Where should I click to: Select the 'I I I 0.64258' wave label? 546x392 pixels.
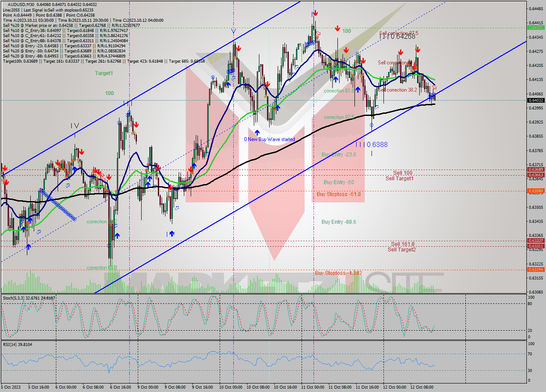click(x=397, y=37)
